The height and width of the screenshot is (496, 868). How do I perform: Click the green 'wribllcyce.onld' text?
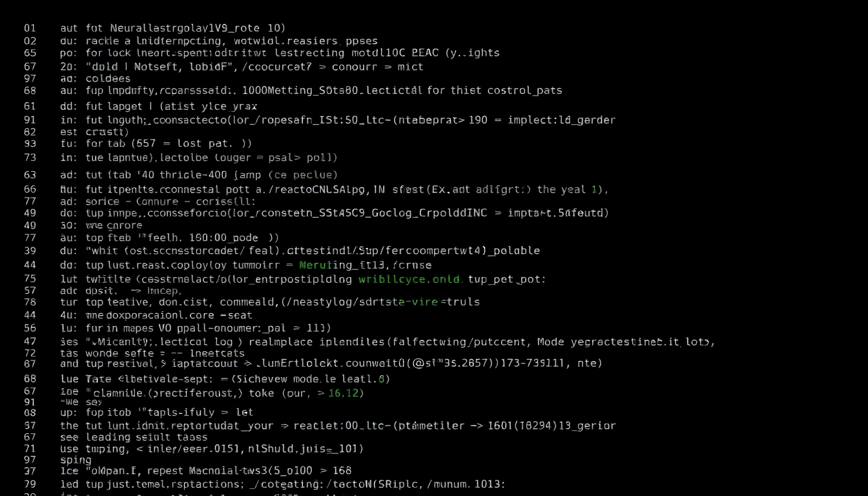[x=410, y=280]
